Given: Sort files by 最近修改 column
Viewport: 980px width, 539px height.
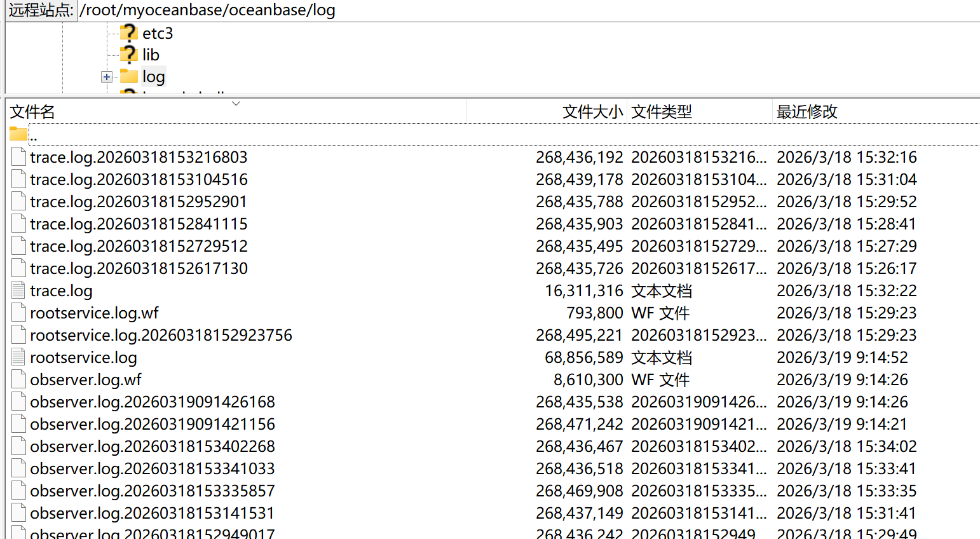Looking at the screenshot, I should point(806,112).
